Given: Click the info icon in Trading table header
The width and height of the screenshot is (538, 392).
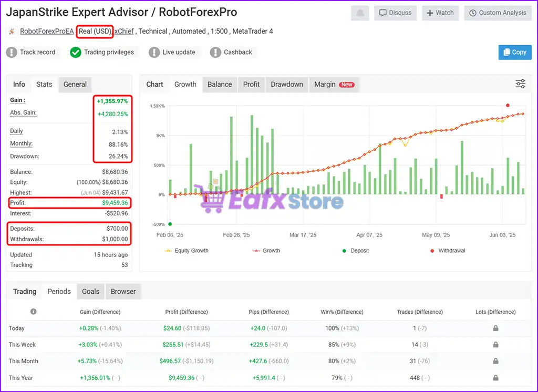Looking at the screenshot, I should [33, 311].
